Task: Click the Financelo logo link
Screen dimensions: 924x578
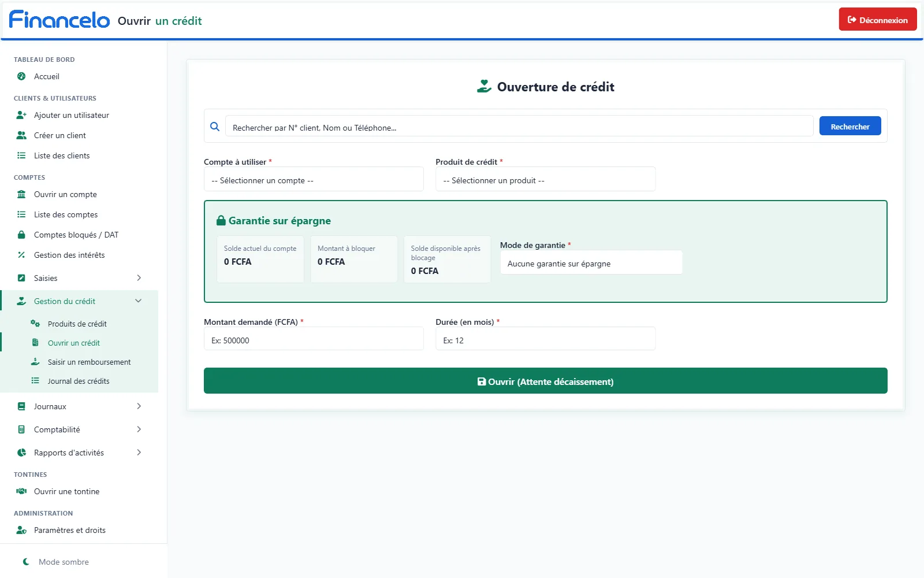Action: click(59, 20)
